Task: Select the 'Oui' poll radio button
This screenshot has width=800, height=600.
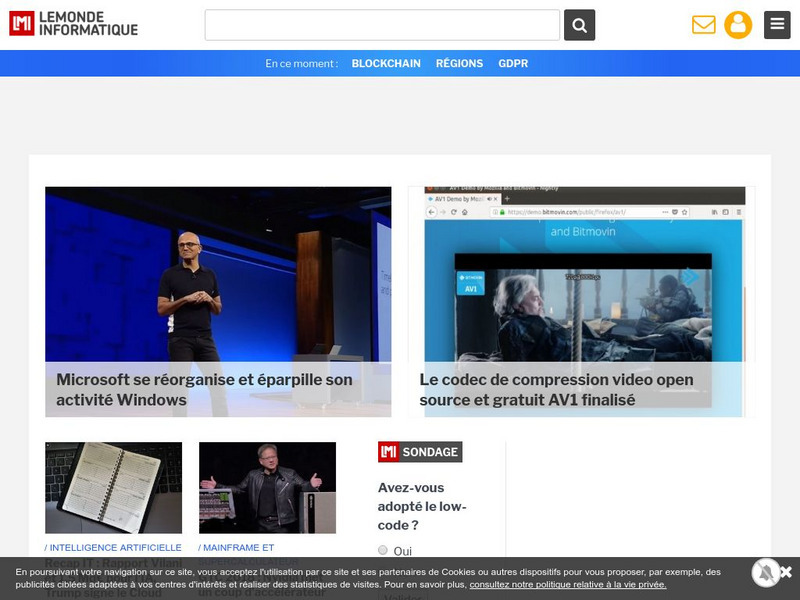Action: pyautogui.click(x=383, y=550)
